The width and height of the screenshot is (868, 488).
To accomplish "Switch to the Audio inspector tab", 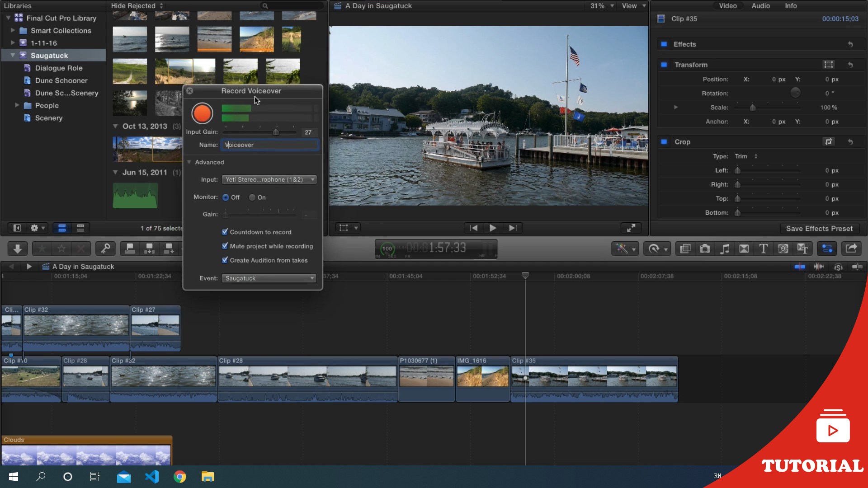I will point(760,6).
